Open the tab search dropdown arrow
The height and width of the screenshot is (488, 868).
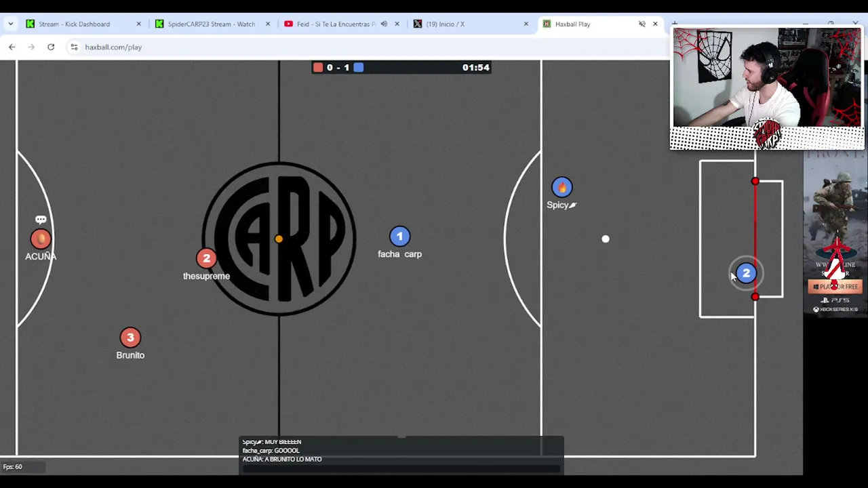point(11,24)
